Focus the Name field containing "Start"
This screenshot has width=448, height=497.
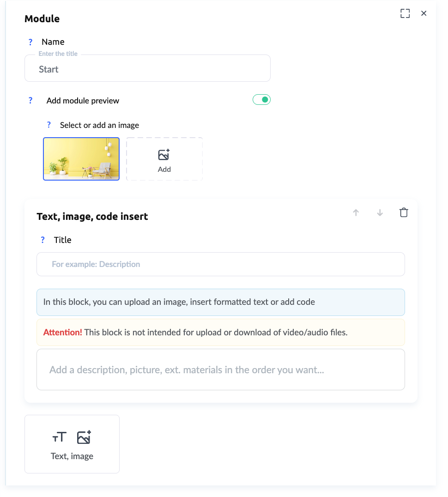click(147, 69)
